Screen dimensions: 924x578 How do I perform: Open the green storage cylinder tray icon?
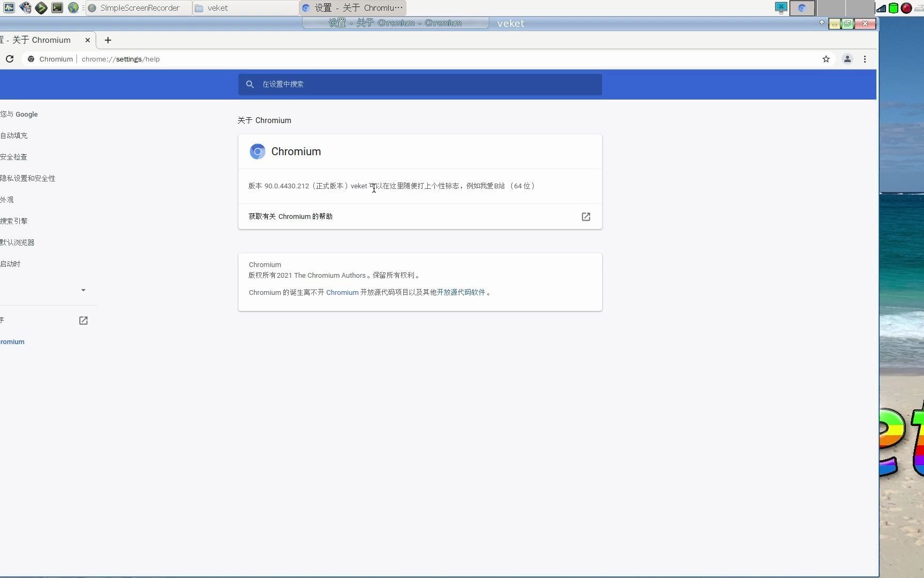894,8
